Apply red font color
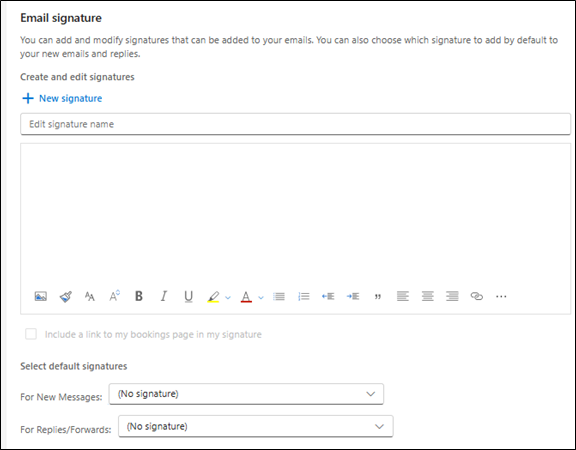This screenshot has height=450, width=576. click(246, 296)
